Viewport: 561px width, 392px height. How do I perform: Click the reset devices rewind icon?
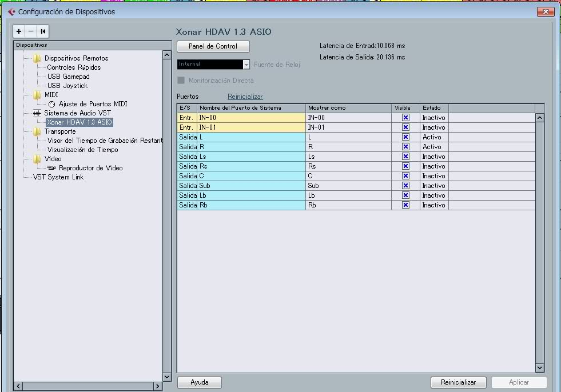coord(43,31)
